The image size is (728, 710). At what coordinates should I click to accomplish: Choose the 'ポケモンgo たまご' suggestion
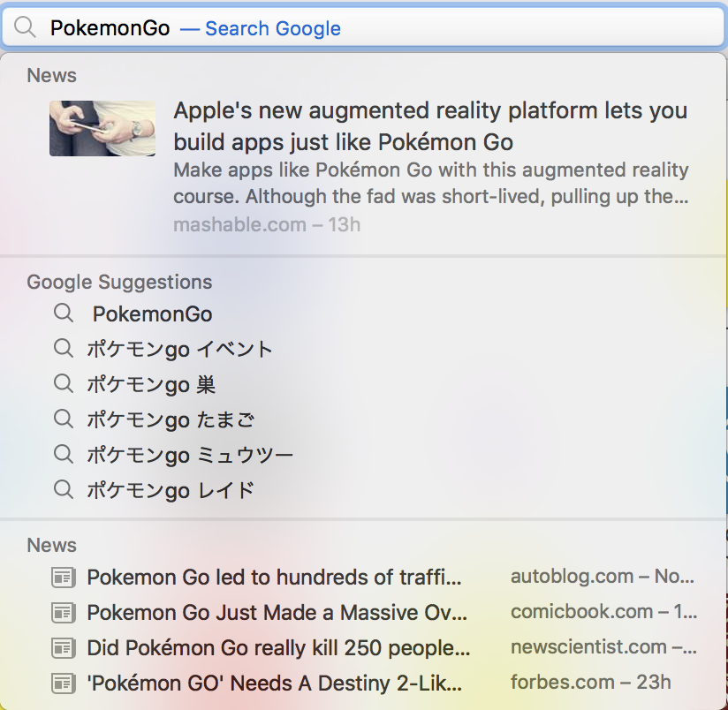pyautogui.click(x=171, y=420)
